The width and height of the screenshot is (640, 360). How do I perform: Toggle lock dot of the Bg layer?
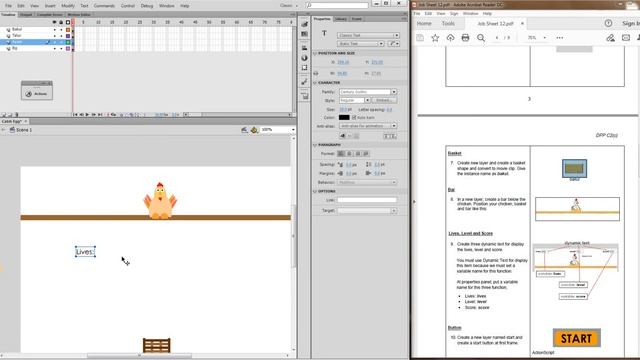pos(61,48)
